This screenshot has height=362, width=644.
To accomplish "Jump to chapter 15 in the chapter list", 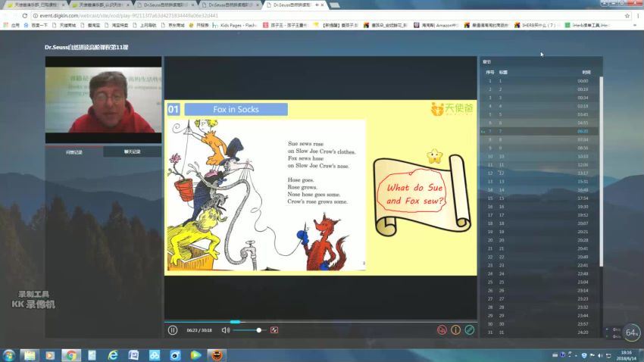I will (539, 198).
